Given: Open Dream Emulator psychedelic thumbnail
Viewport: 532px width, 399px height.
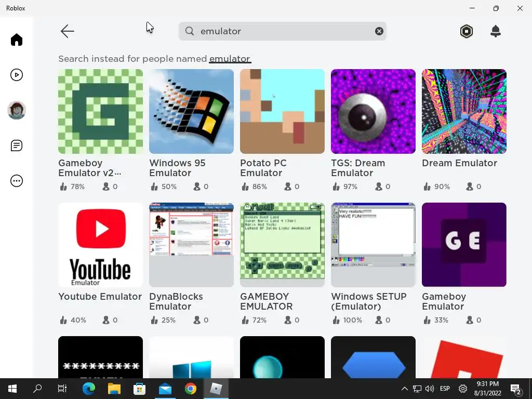Looking at the screenshot, I should coord(464,111).
